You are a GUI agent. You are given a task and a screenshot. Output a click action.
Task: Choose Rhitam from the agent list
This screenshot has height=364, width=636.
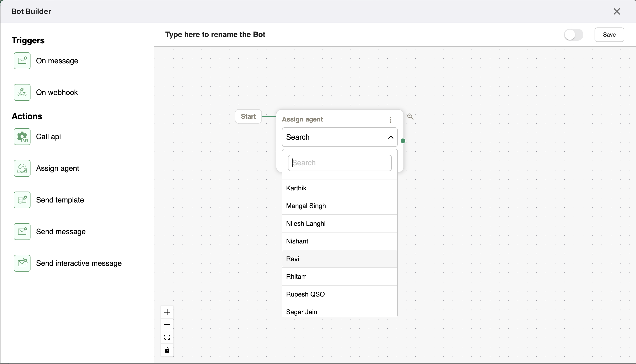pyautogui.click(x=340, y=276)
